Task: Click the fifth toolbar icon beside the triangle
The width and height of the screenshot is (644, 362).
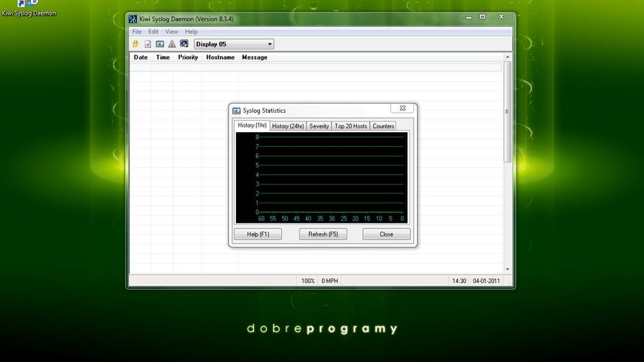Action: click(184, 44)
